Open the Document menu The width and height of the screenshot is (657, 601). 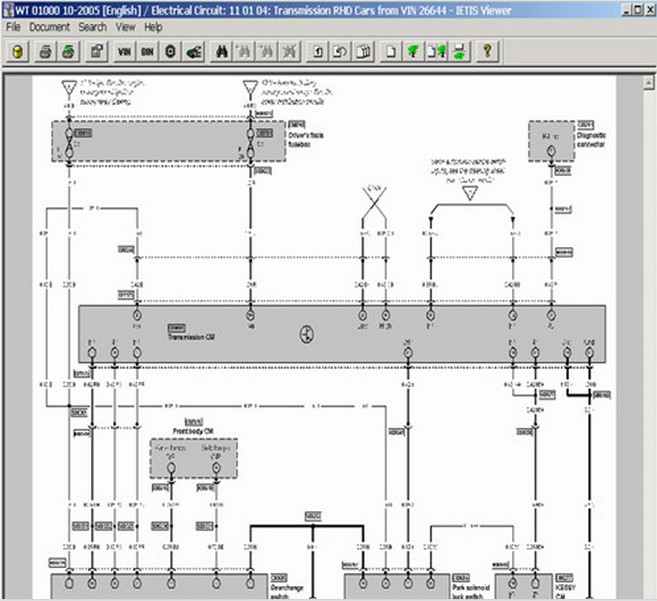(49, 27)
